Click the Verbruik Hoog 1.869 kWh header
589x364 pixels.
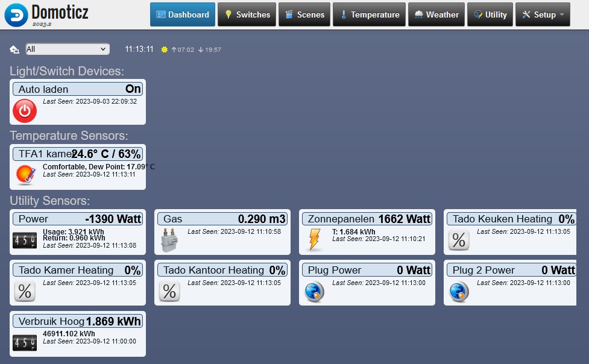pyautogui.click(x=78, y=321)
